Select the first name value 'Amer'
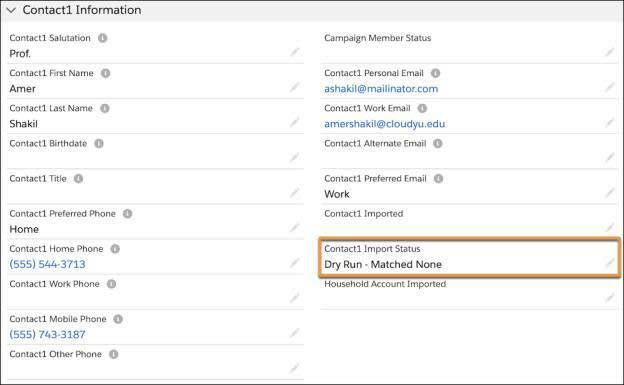 click(x=22, y=89)
